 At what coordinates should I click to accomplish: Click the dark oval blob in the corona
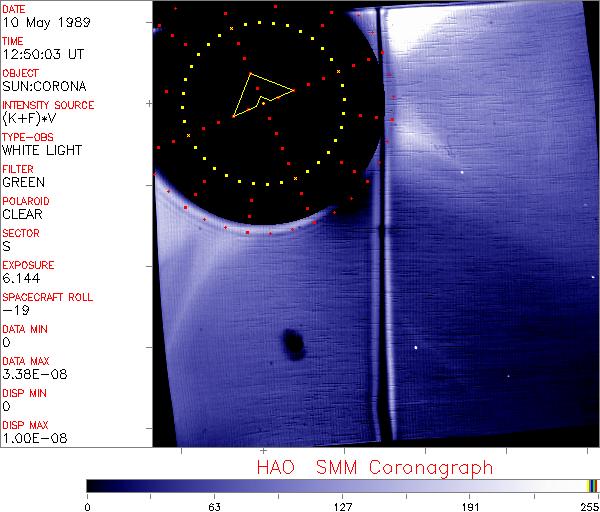(293, 343)
